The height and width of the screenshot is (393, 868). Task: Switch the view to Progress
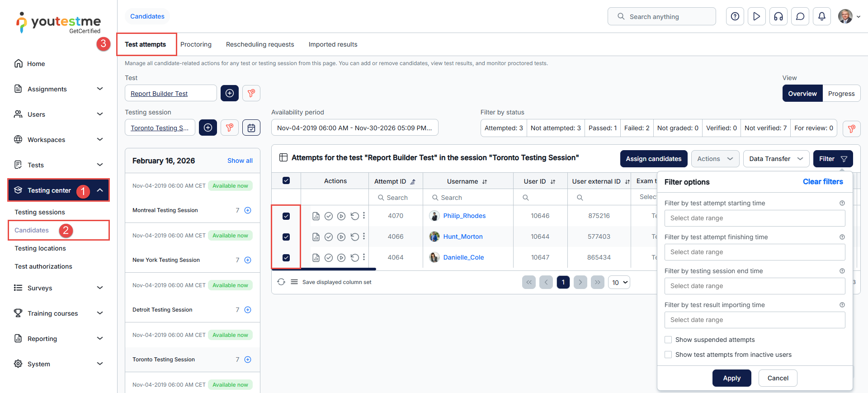pos(841,94)
